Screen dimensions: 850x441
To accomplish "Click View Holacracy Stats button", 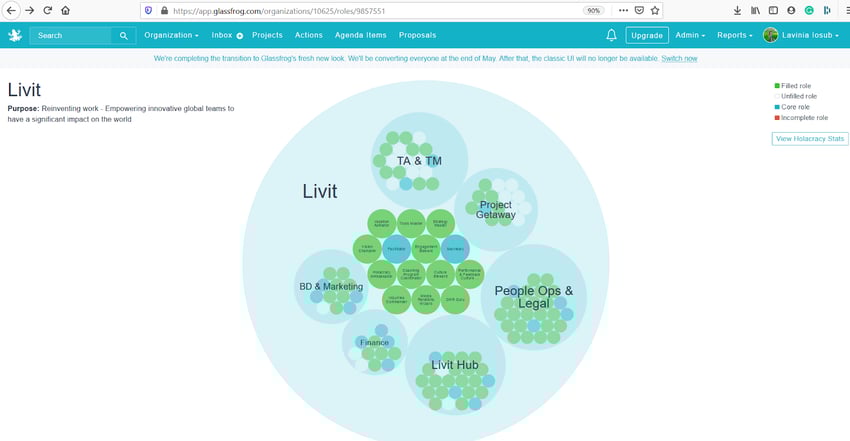I will click(x=810, y=139).
